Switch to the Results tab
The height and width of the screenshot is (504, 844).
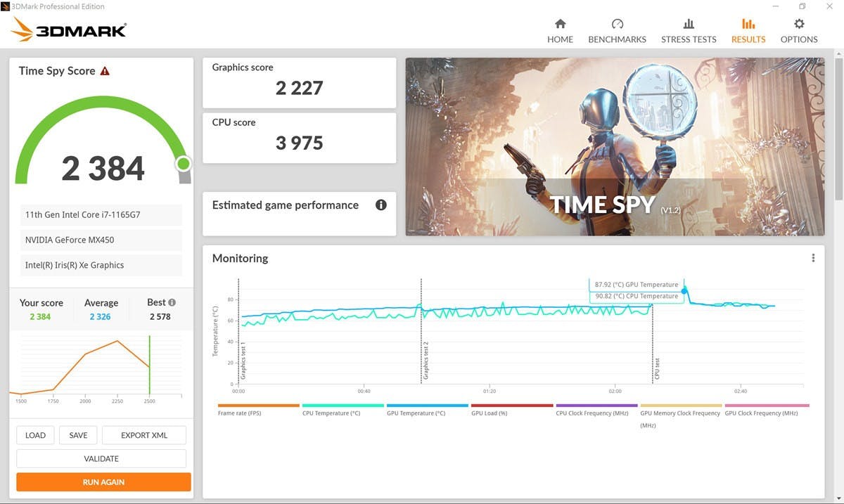748,30
